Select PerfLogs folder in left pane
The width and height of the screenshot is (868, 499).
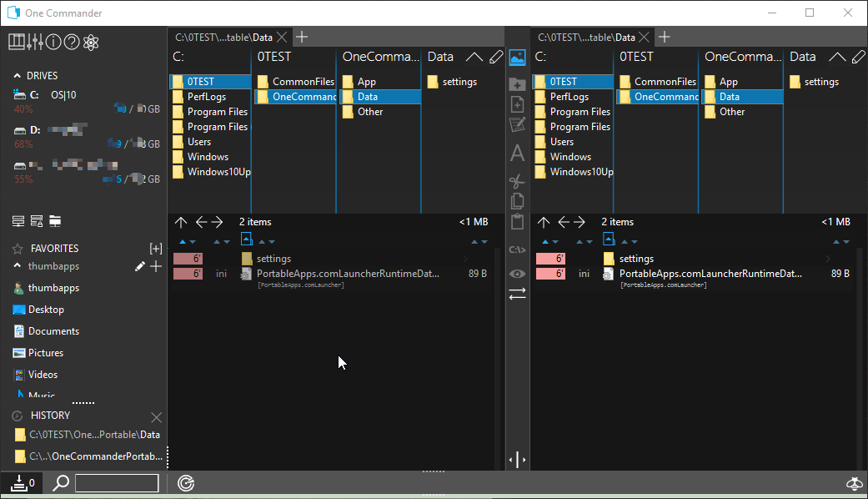210,96
